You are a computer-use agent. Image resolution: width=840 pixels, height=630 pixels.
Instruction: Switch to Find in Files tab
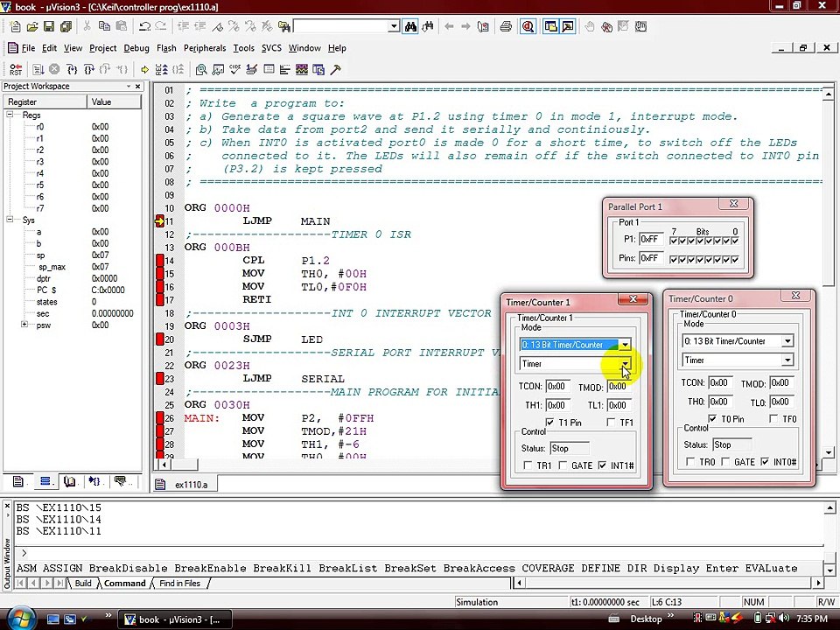179,584
